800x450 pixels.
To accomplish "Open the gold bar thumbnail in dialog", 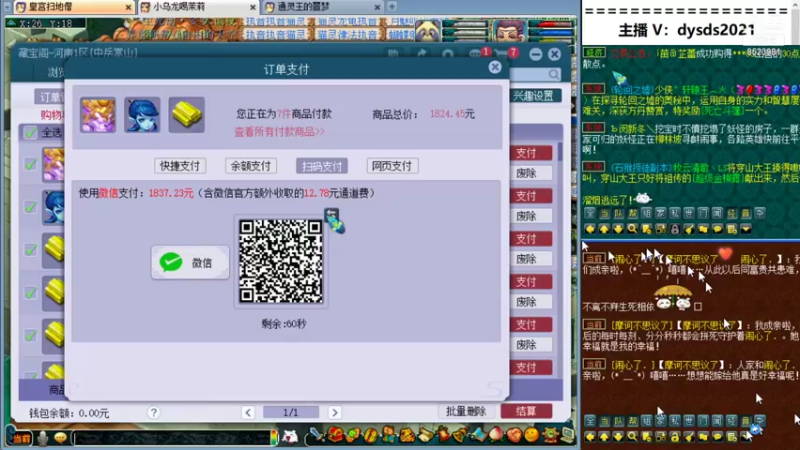I will tap(186, 115).
